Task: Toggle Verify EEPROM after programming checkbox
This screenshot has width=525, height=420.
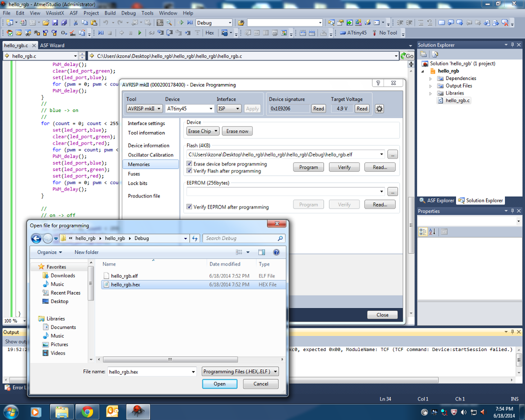Action: (x=189, y=206)
